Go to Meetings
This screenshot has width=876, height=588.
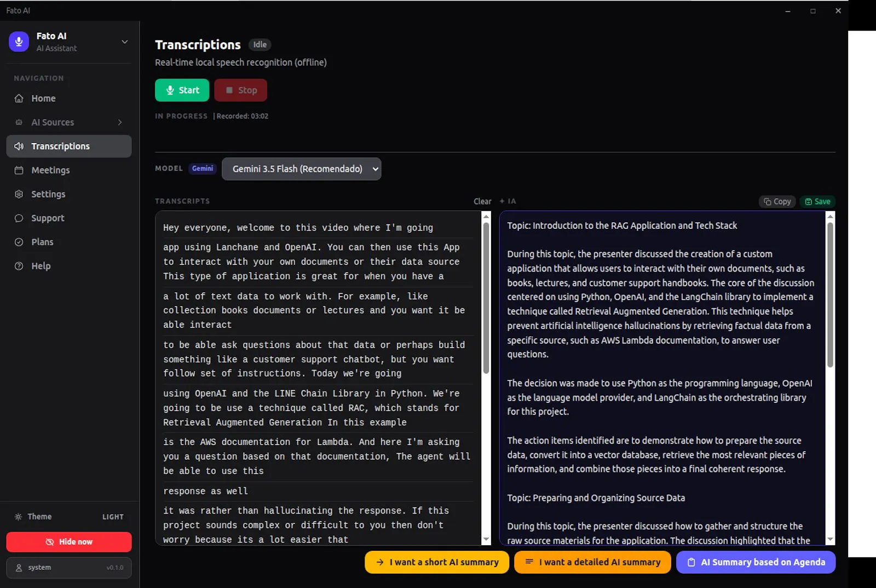(x=68, y=170)
